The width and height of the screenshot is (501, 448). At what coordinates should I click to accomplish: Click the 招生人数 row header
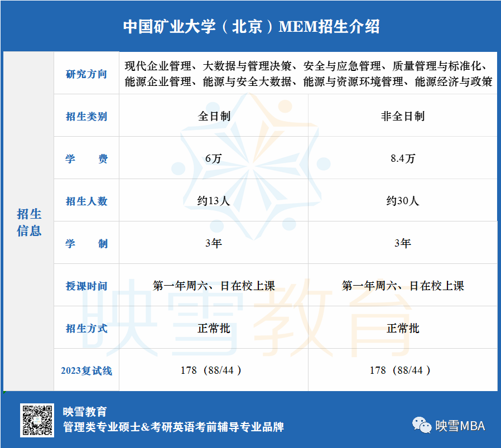point(86,201)
